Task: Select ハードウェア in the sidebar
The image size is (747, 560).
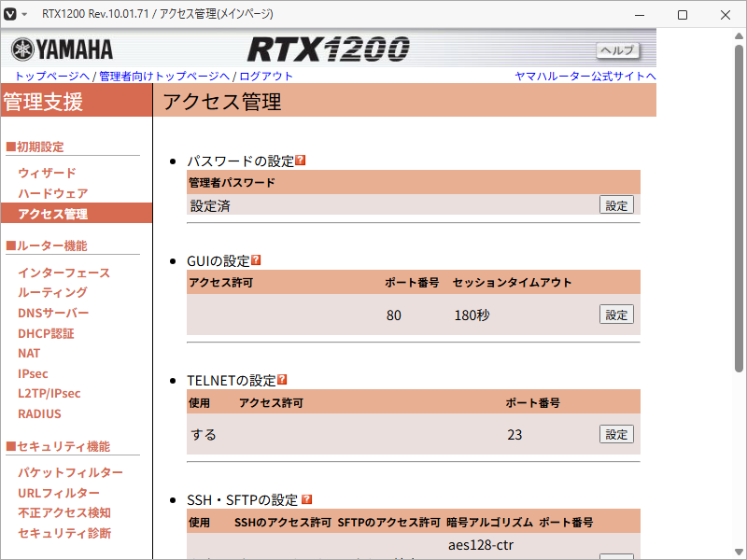Action: [53, 193]
